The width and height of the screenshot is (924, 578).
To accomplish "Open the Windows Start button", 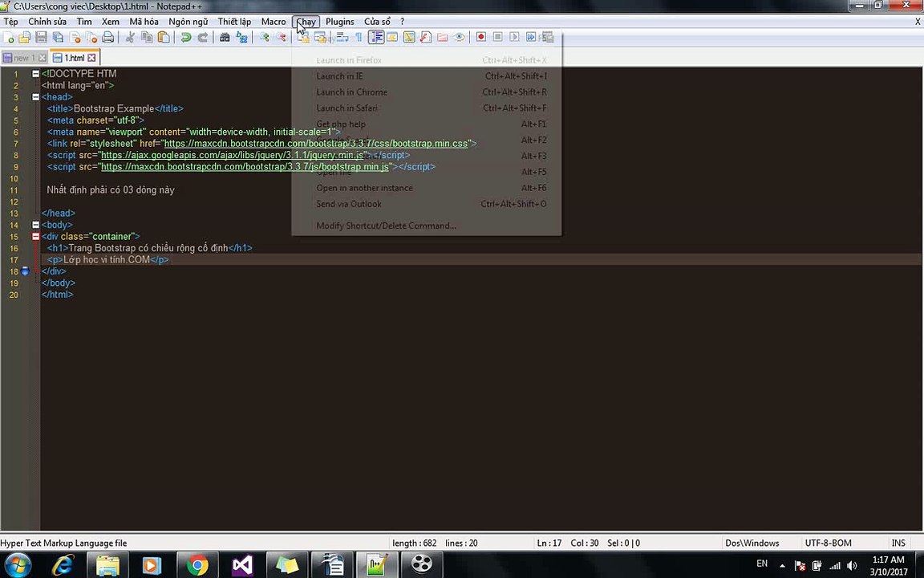I will [18, 565].
